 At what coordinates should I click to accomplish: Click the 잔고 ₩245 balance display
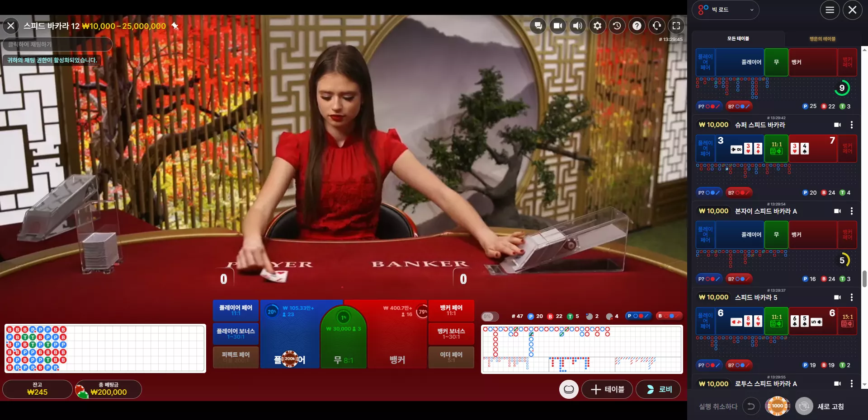pyautogui.click(x=37, y=389)
